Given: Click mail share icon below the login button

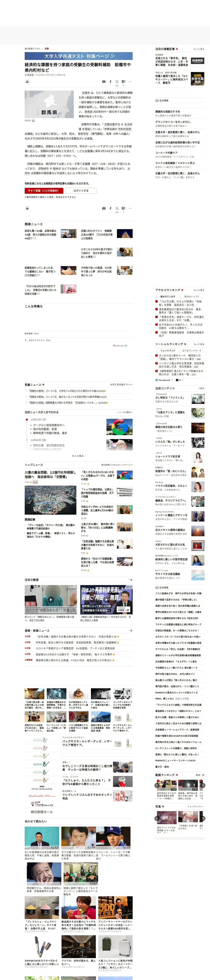Looking at the screenshot, I should [104, 208].
